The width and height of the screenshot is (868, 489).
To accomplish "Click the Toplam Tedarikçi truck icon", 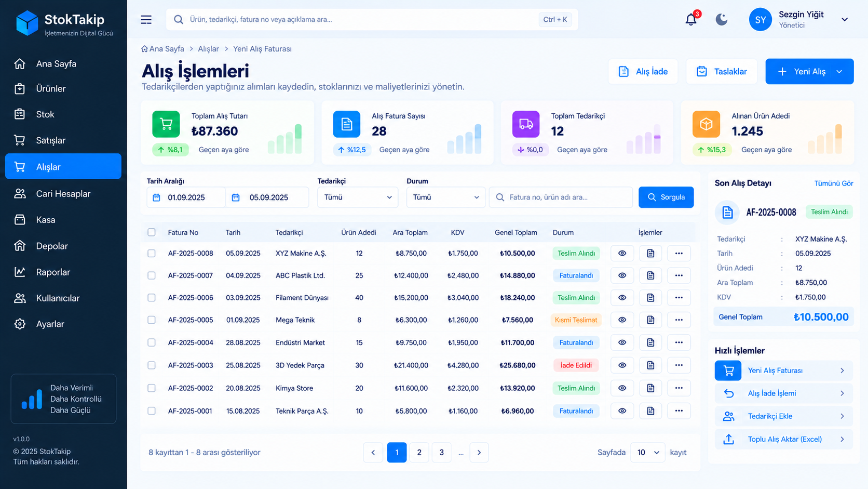I will coord(526,124).
